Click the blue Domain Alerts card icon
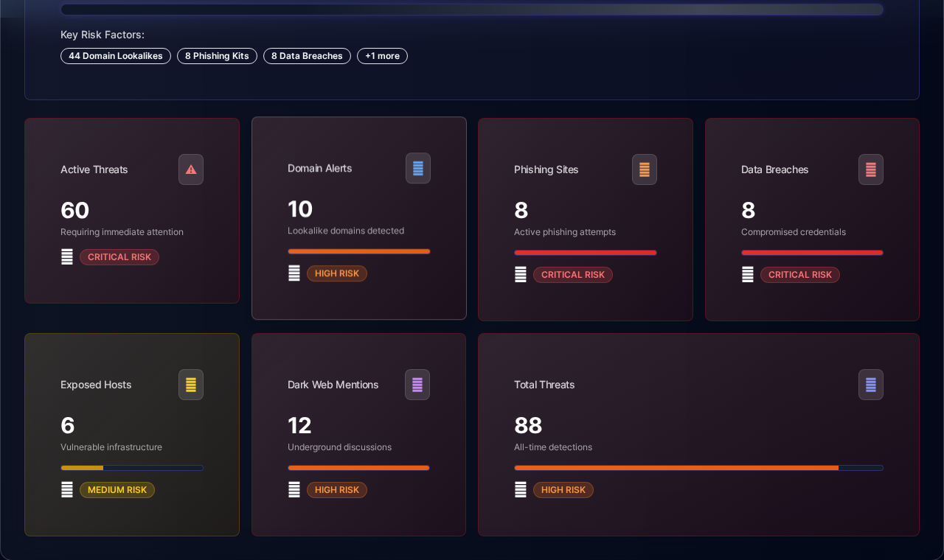The width and height of the screenshot is (944, 560). pos(418,168)
